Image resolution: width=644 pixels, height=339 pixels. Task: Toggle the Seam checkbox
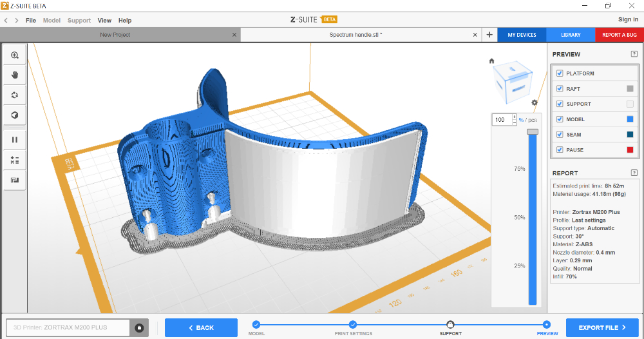tap(560, 134)
